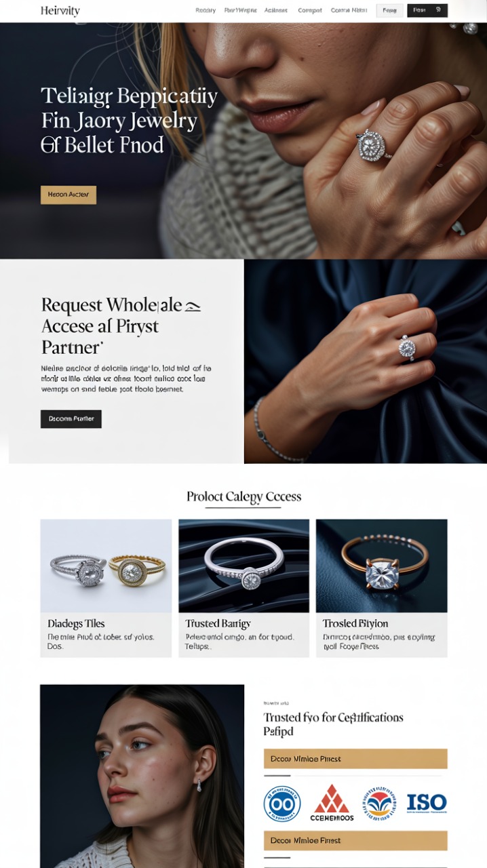Click the outlined light button in the header

pyautogui.click(x=389, y=10)
